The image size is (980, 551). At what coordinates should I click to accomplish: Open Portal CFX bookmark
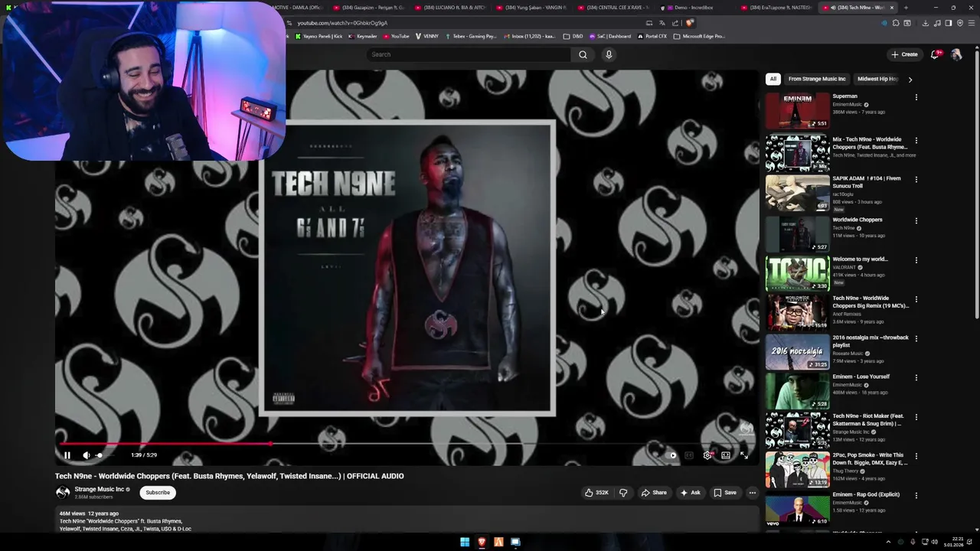(652, 36)
